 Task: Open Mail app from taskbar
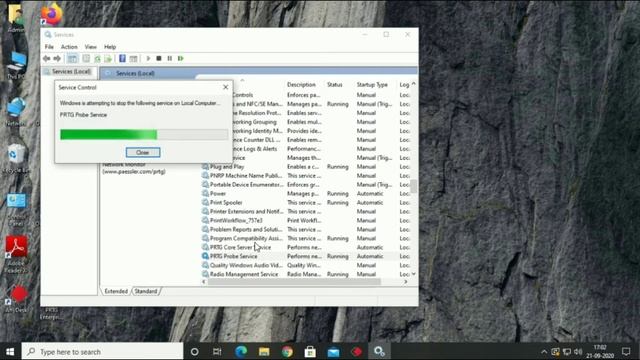333,351
